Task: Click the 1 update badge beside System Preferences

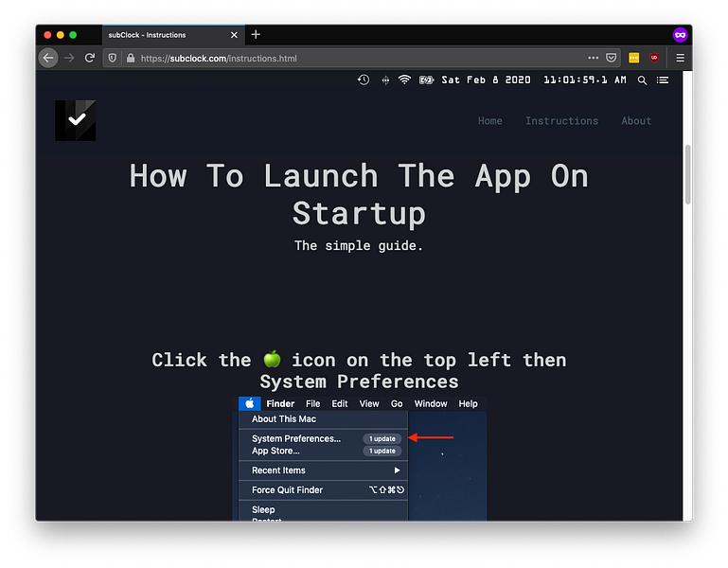Action: [382, 438]
